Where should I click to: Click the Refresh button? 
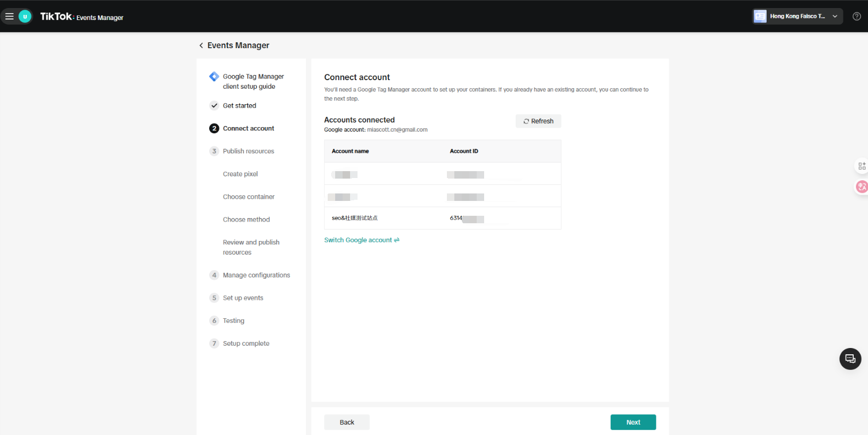(x=538, y=121)
